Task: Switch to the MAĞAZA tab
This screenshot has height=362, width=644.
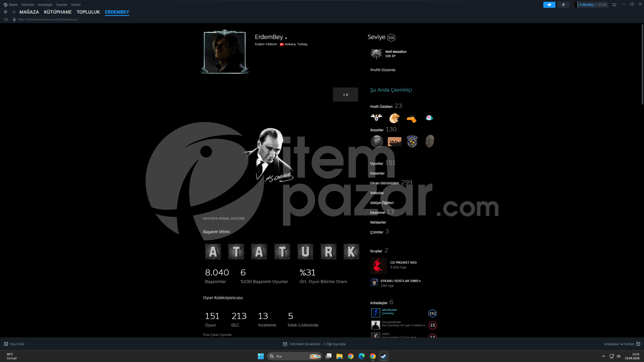Action: 29,12
